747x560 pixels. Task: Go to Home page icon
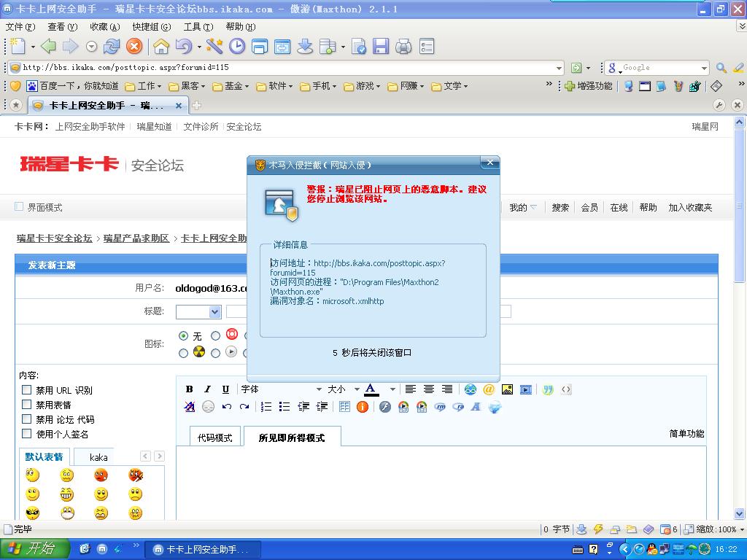coord(161,46)
